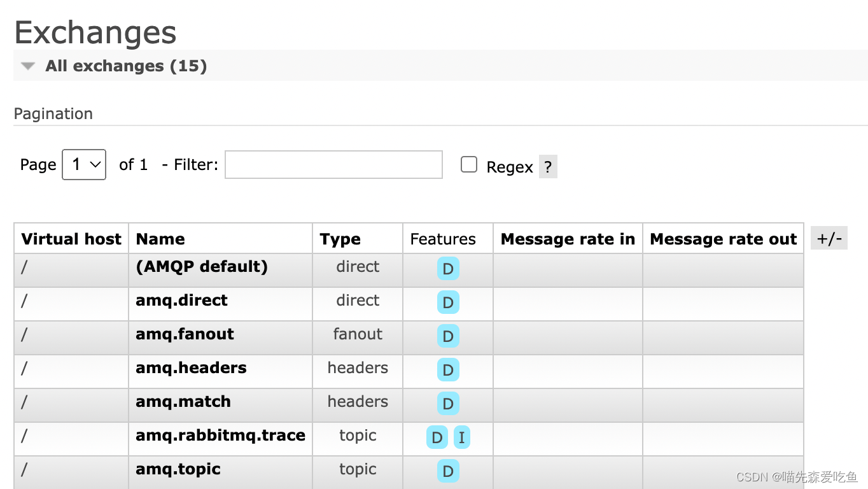The width and height of the screenshot is (868, 489).
Task: Sort by Name column header
Action: point(160,239)
